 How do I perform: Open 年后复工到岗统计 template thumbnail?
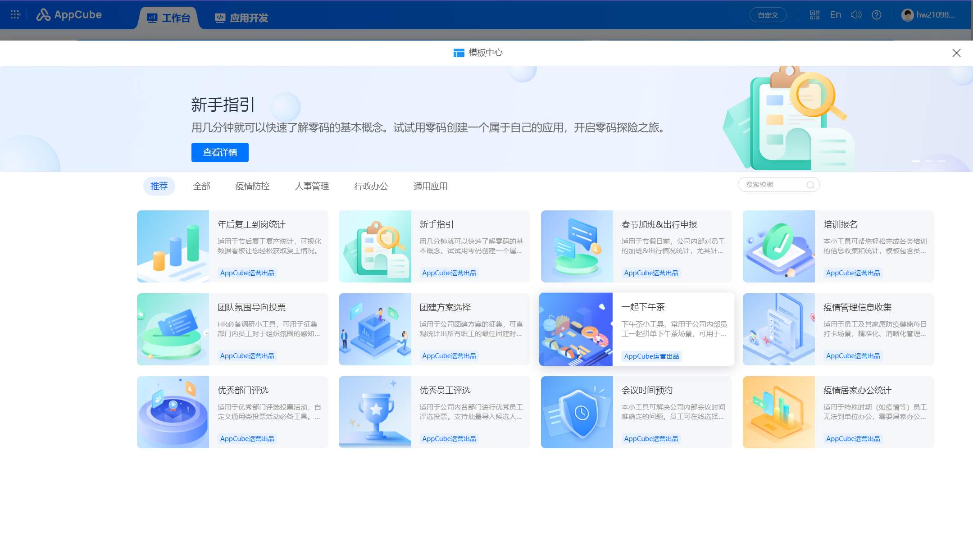pos(173,246)
